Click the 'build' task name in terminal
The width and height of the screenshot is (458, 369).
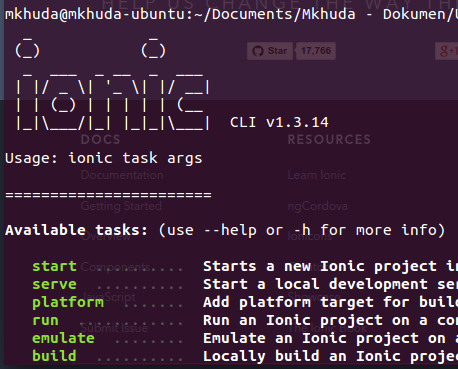(55, 356)
